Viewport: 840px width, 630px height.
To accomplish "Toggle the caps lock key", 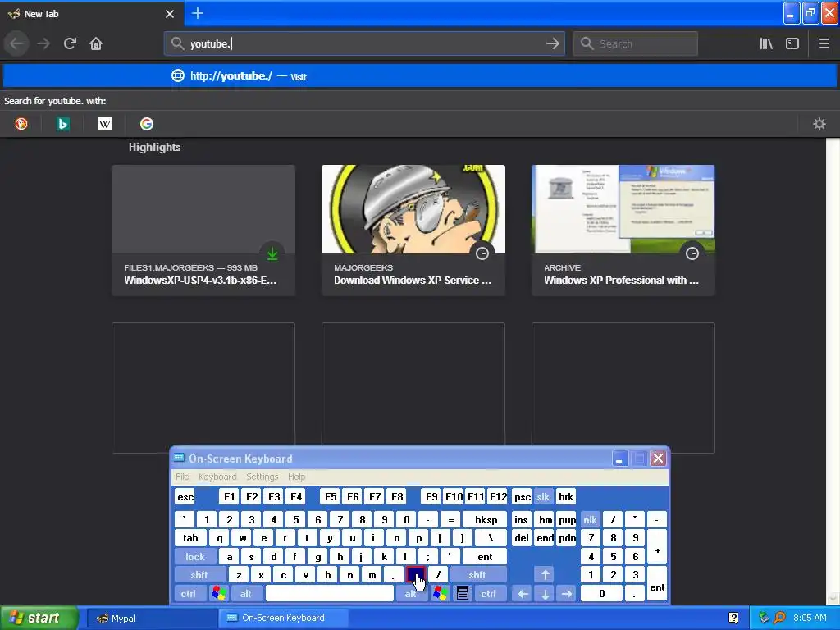I will 195,557.
